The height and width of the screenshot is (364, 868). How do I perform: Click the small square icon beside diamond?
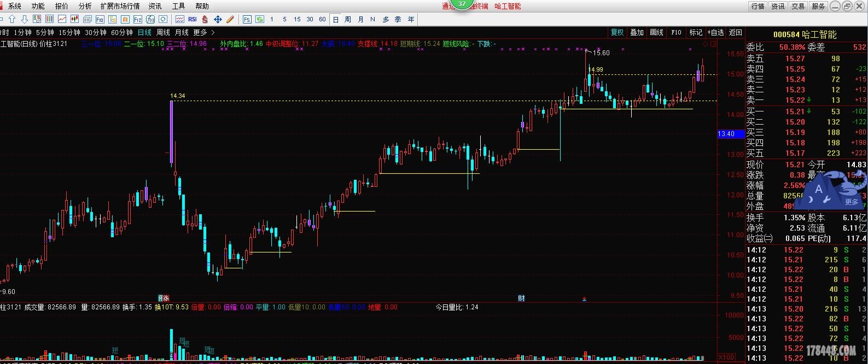[x=712, y=44]
